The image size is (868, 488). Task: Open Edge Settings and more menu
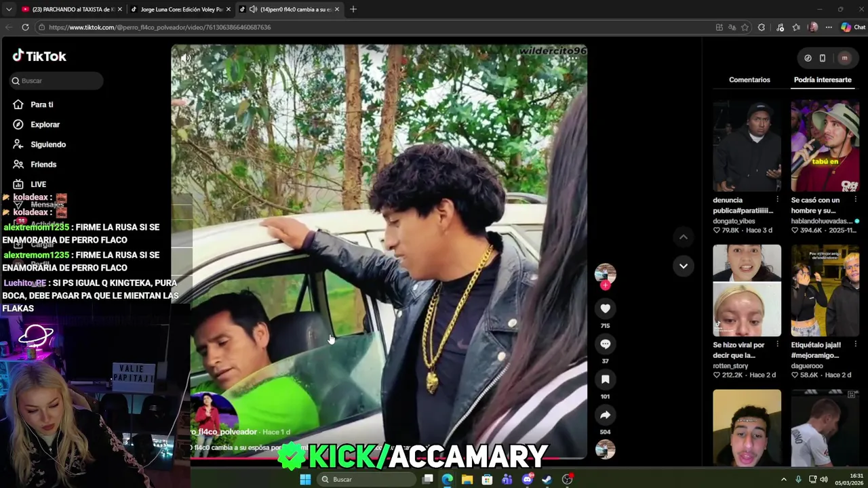[829, 27]
